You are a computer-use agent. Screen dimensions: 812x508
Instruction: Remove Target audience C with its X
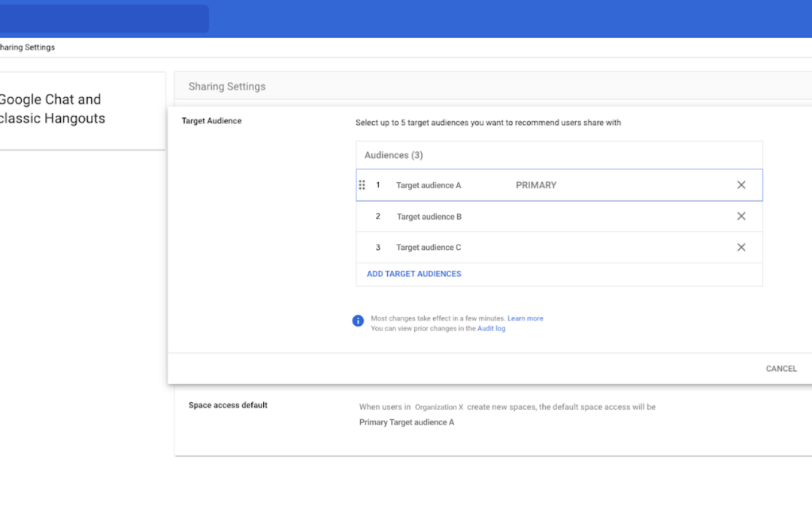[x=741, y=248]
